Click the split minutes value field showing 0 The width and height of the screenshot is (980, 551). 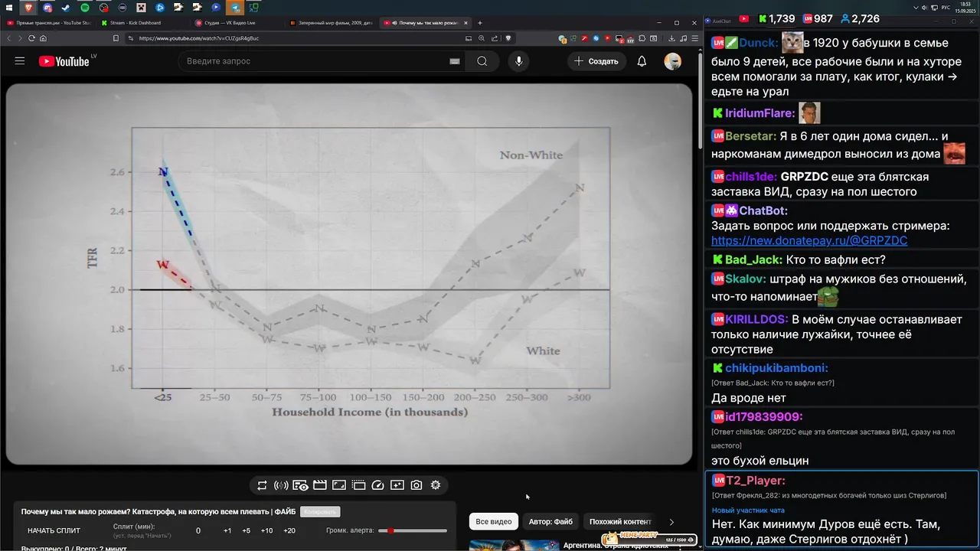198,530
